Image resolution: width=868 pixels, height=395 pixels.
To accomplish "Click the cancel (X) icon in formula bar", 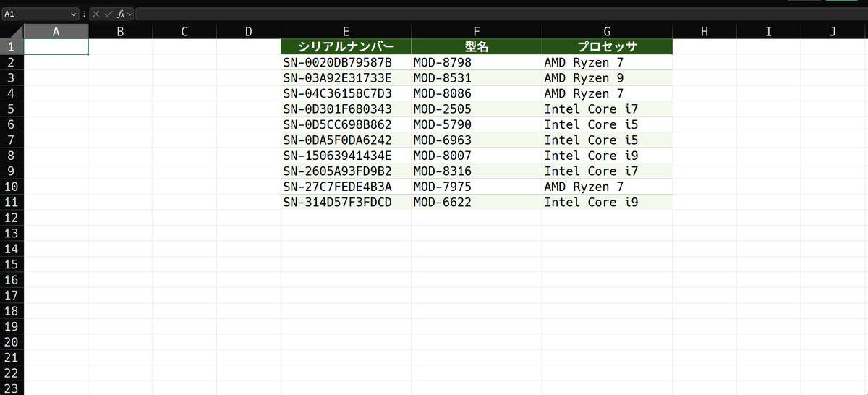I will coord(95,14).
